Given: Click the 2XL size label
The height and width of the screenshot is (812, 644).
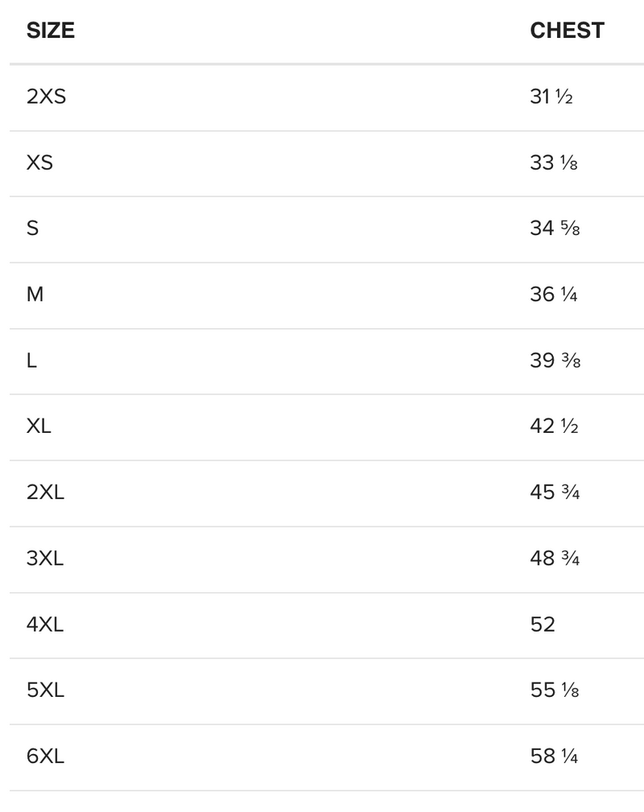Looking at the screenshot, I should point(45,493).
